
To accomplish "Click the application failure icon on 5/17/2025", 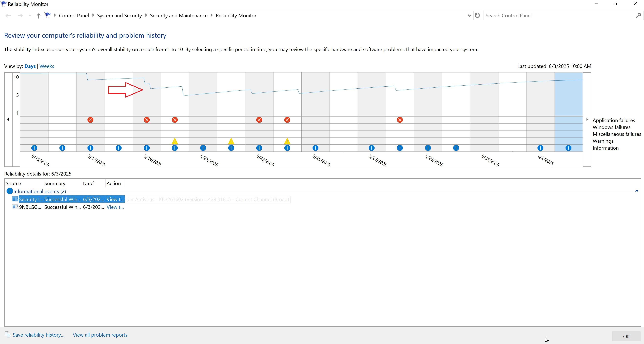I will [x=90, y=120].
